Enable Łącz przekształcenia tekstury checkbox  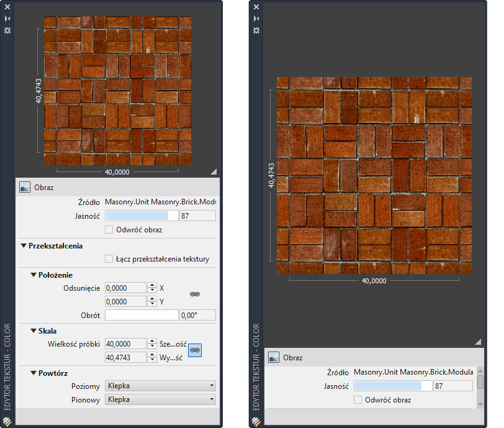(109, 259)
